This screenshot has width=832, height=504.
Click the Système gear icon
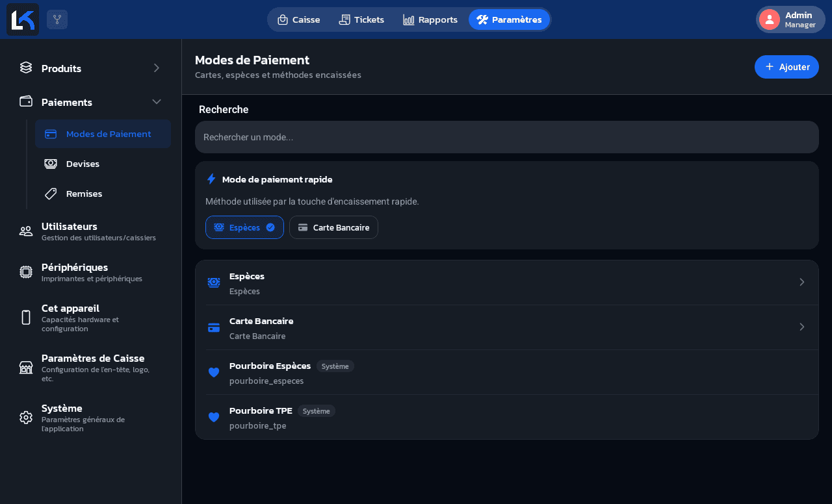pyautogui.click(x=26, y=418)
